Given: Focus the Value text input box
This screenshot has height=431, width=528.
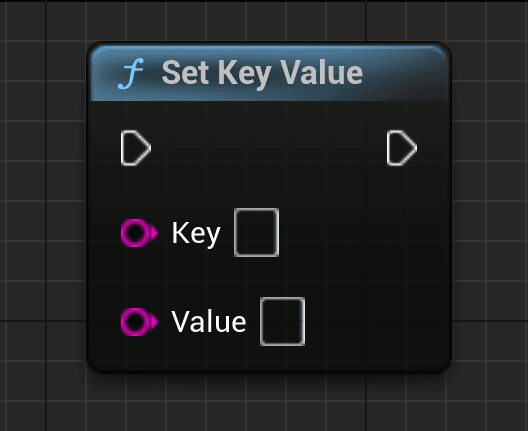Looking at the screenshot, I should [x=283, y=322].
